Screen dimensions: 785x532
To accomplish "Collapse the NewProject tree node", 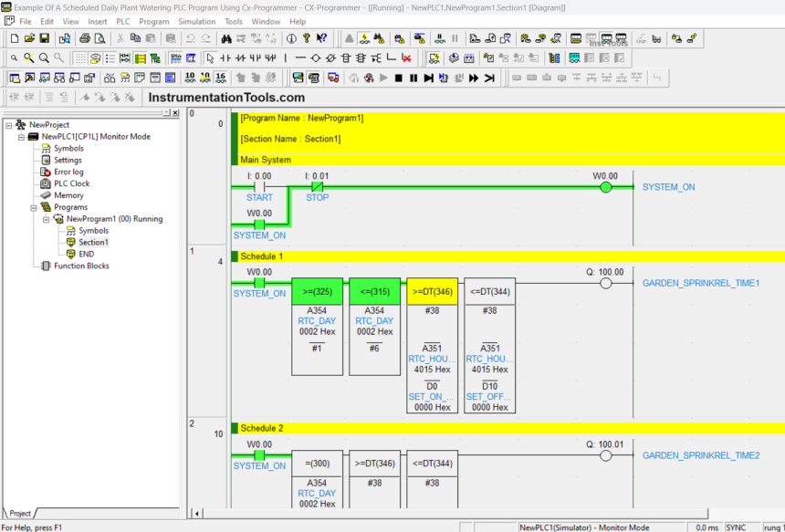I will point(9,125).
